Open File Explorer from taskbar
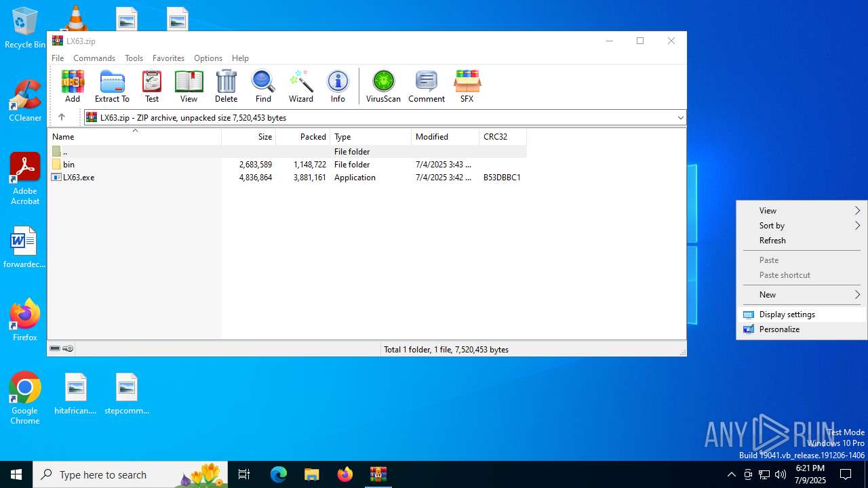Screen dimensions: 868x488 (x=312, y=474)
